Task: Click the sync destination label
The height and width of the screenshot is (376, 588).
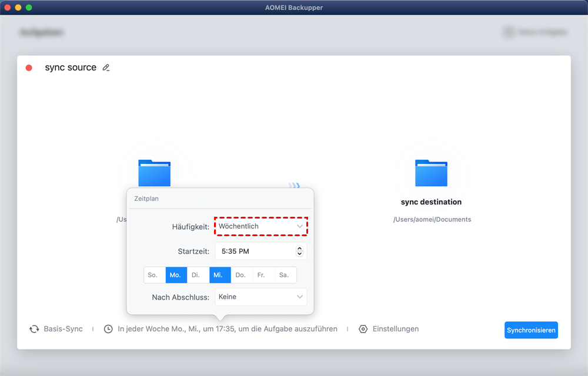Action: [x=431, y=202]
